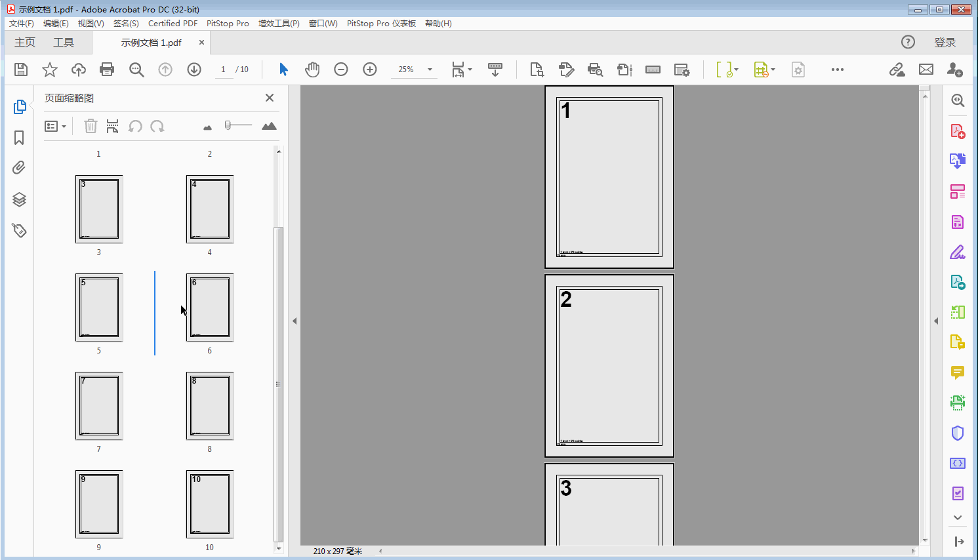Open the Find text magnifier icon
Image resolution: width=978 pixels, height=560 pixels.
pos(136,70)
